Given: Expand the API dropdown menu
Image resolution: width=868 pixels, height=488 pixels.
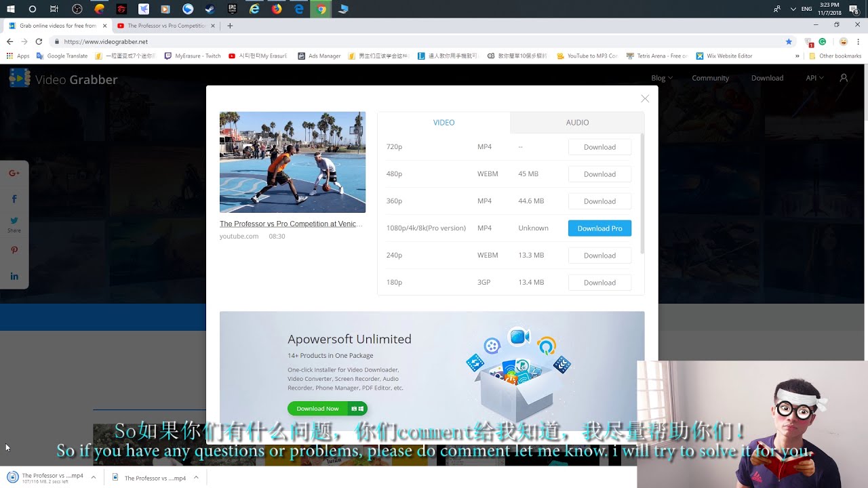Looking at the screenshot, I should (x=814, y=78).
